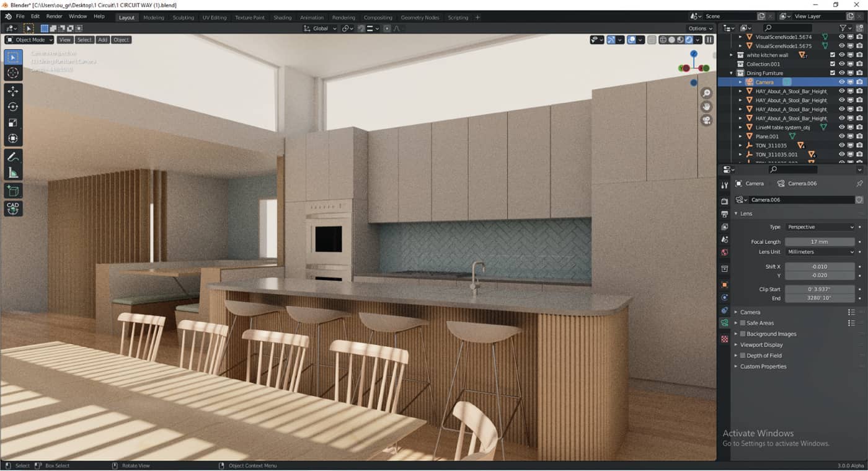This screenshot has width=868, height=471.
Task: Open the Tool properties tab
Action: click(x=724, y=185)
